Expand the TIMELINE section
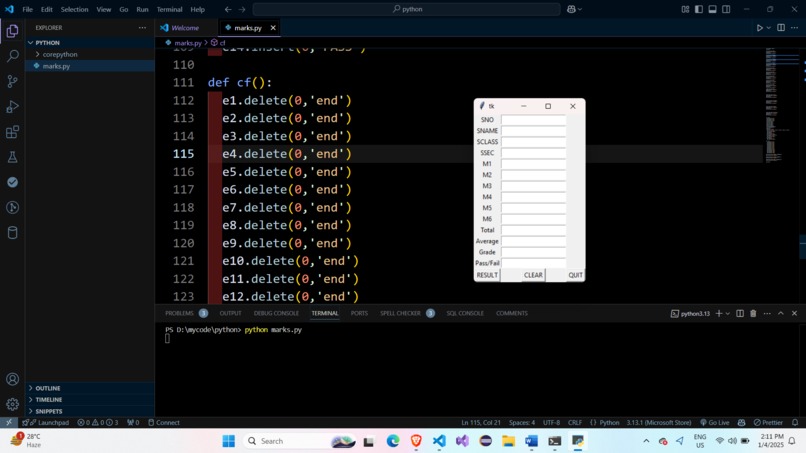 pyautogui.click(x=48, y=400)
